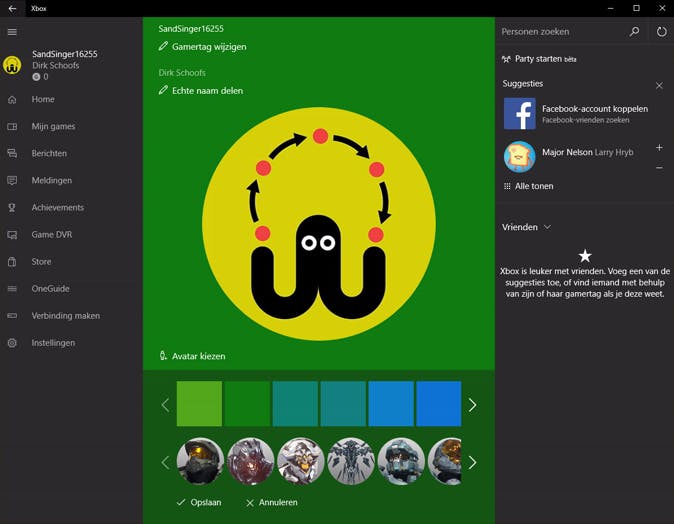Choose the blue Spartan helmet gamerpic
This screenshot has width=674, height=524.
(x=401, y=461)
